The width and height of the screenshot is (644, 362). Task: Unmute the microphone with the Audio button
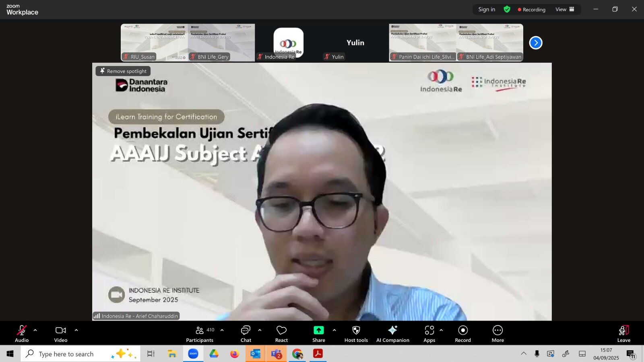(22, 333)
